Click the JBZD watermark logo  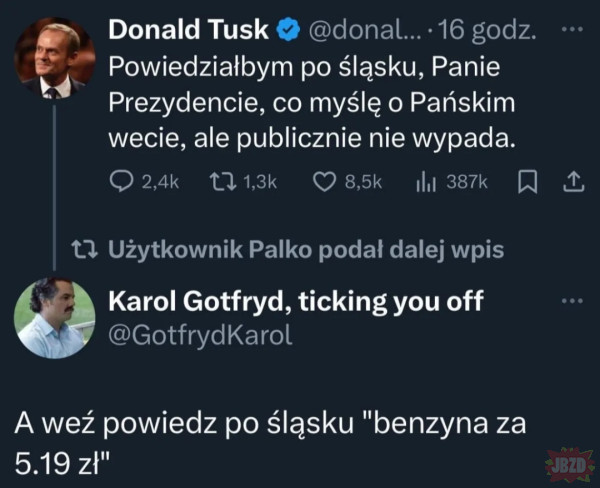coord(567,464)
